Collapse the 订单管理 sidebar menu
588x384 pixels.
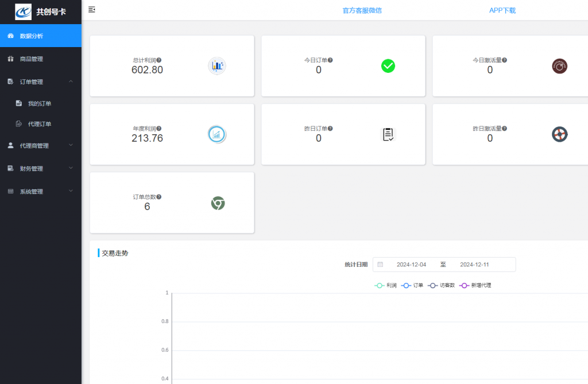pyautogui.click(x=40, y=82)
